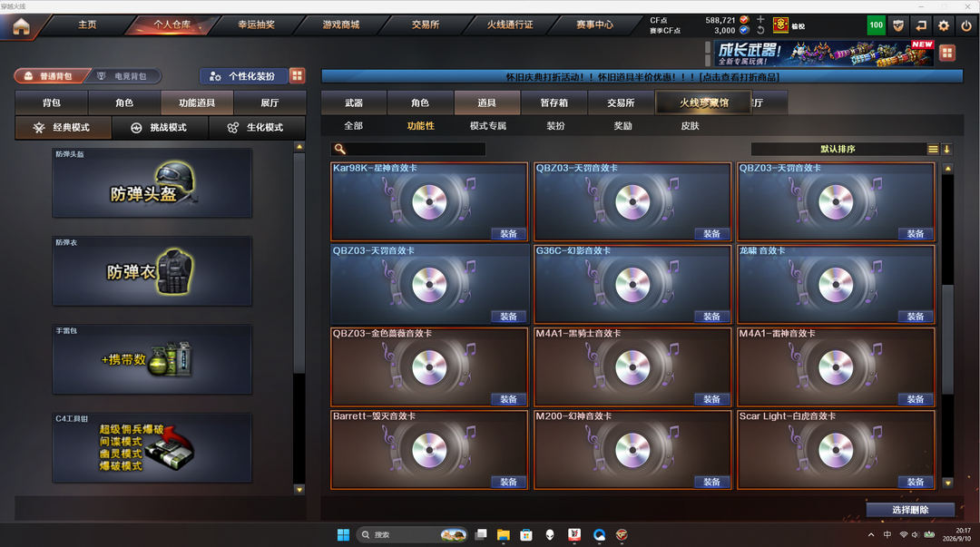The height and width of the screenshot is (547, 980).
Task: Select the 模式专属 sub-tab
Action: [x=488, y=126]
